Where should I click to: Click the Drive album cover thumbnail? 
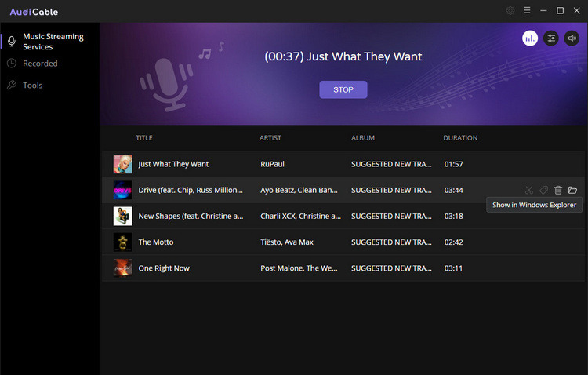[x=123, y=190]
